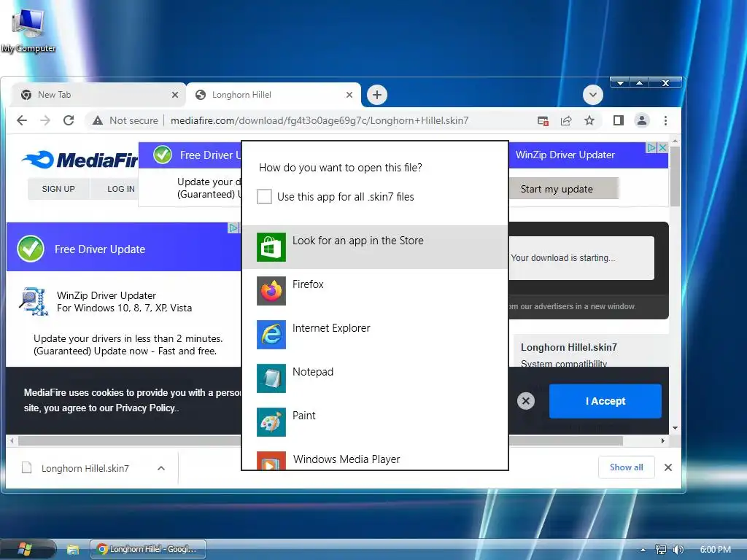Open the Privacy Policy link
Image resolution: width=747 pixels, height=560 pixels.
point(146,408)
